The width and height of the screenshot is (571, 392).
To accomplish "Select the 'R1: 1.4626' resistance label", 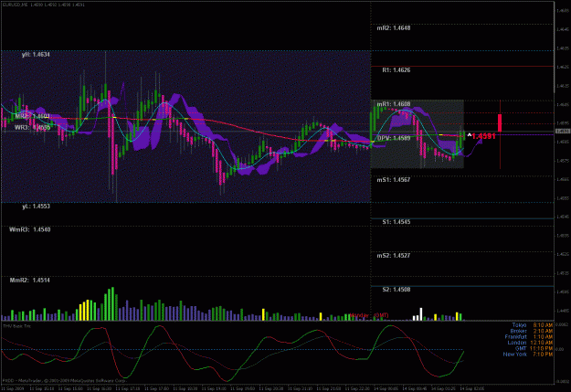I will point(397,70).
